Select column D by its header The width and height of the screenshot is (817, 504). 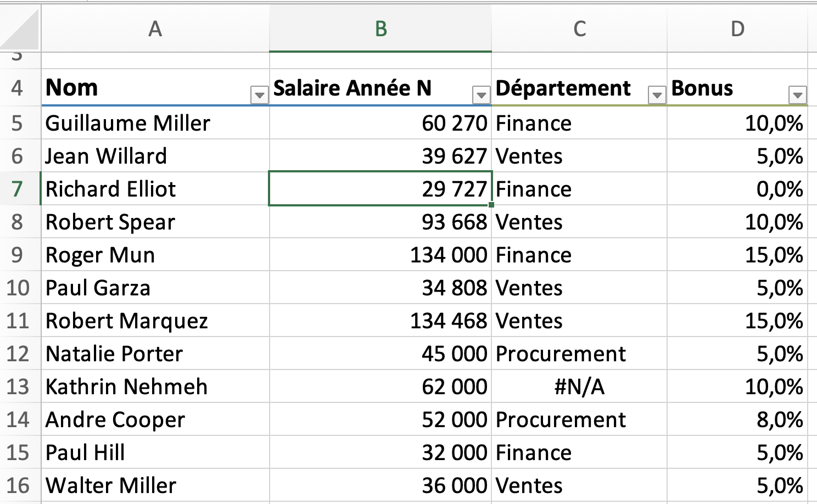[738, 29]
